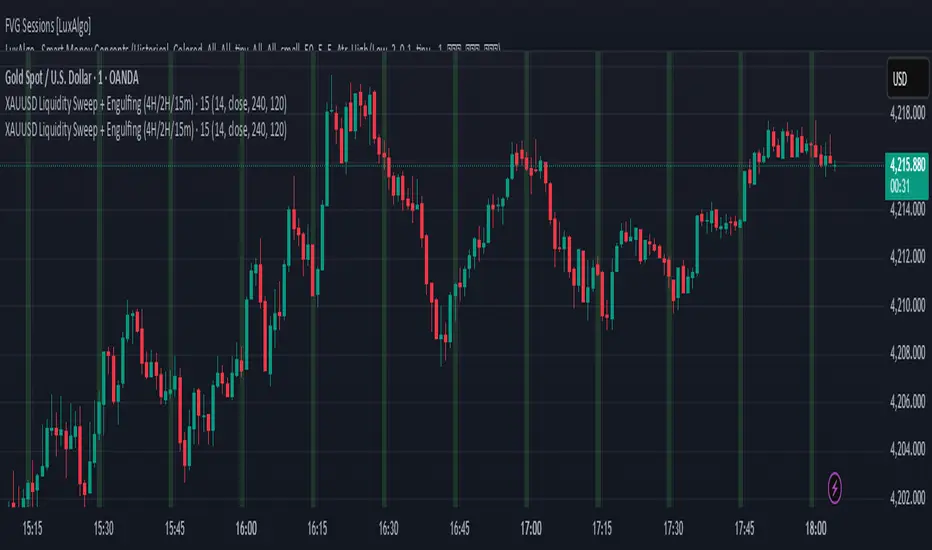This screenshot has height=550, width=932.
Task: Click the 17:00 time axis label
Action: click(x=531, y=527)
